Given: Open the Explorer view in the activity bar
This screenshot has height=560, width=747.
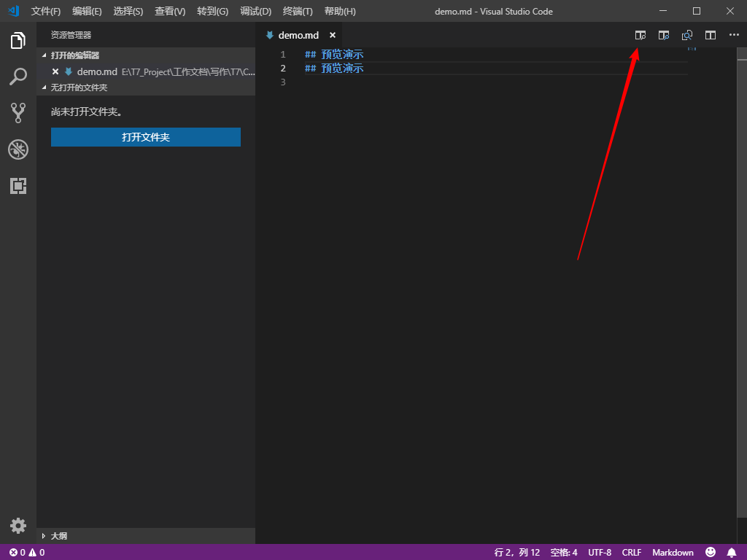Looking at the screenshot, I should (18, 41).
